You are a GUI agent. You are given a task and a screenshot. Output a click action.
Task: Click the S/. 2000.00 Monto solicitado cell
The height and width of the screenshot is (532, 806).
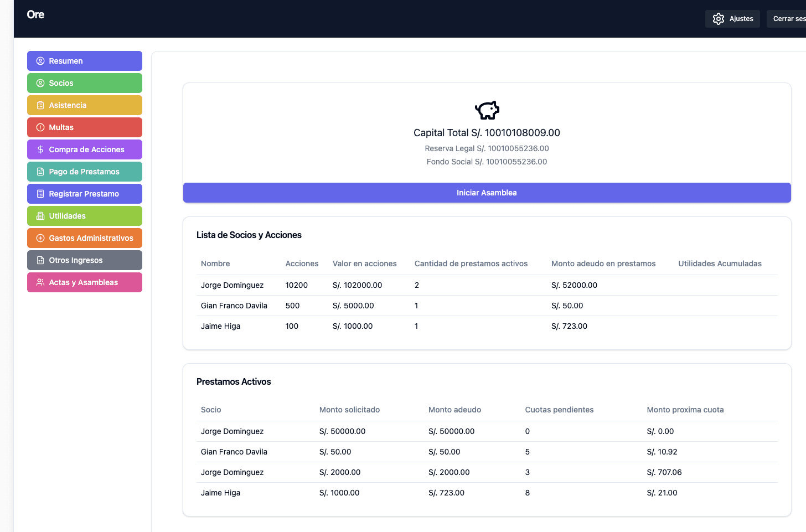pyautogui.click(x=340, y=472)
